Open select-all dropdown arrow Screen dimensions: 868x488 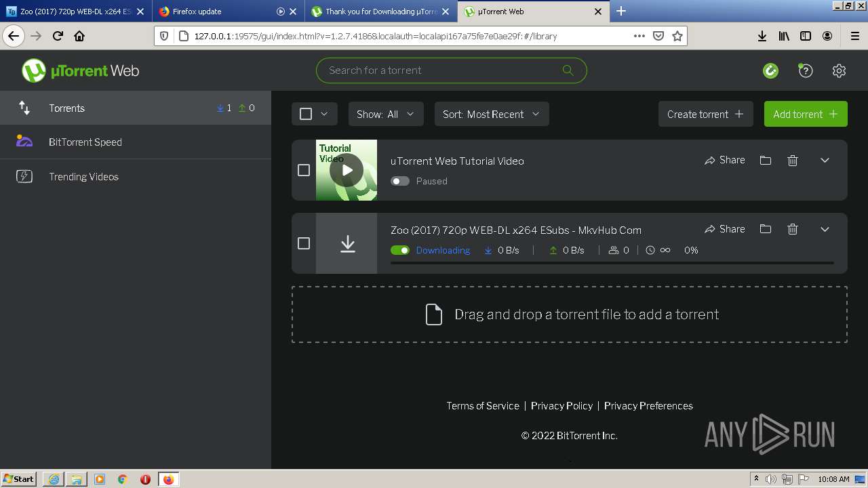tap(324, 114)
